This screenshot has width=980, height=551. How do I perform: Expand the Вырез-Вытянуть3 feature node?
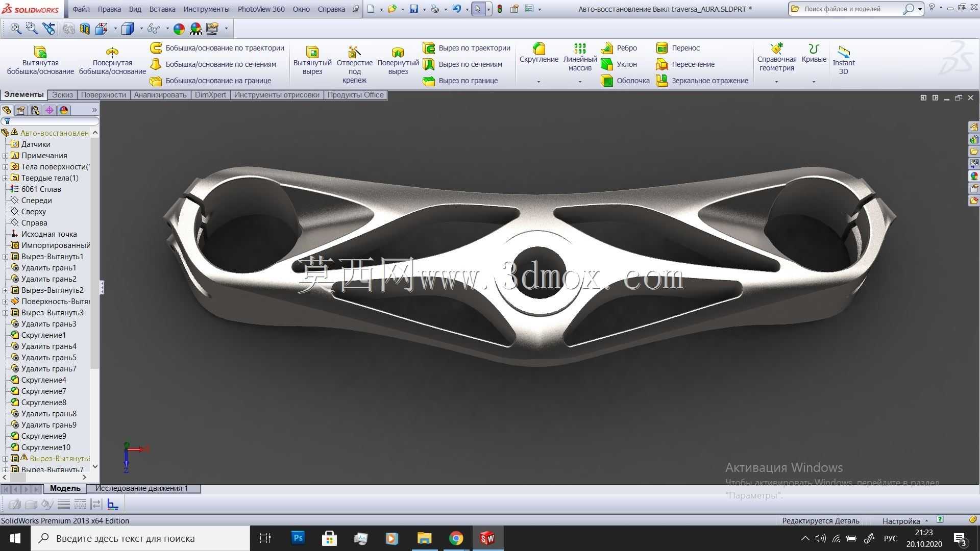(5, 313)
